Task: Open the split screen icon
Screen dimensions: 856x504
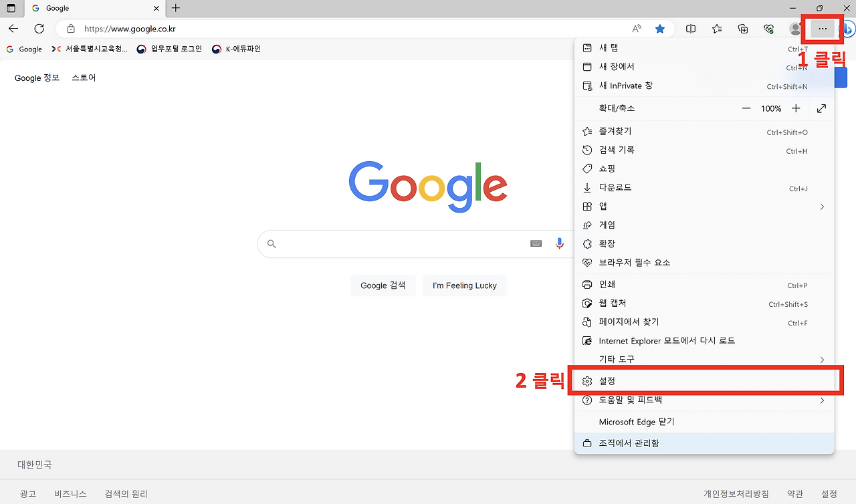Action: coord(691,29)
